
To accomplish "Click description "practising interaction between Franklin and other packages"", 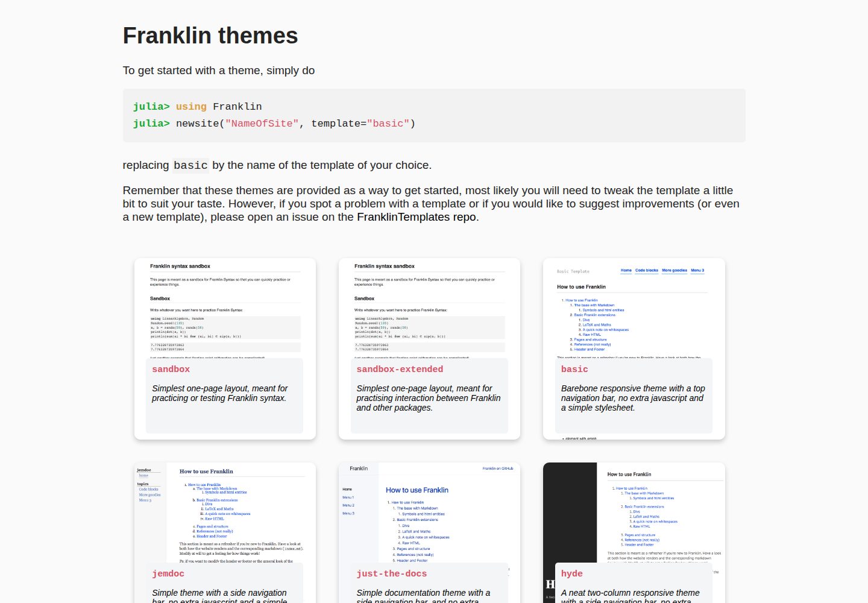I will [x=429, y=398].
